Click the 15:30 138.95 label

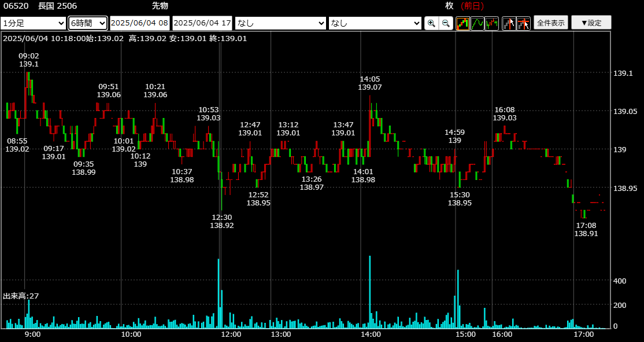[460, 198]
